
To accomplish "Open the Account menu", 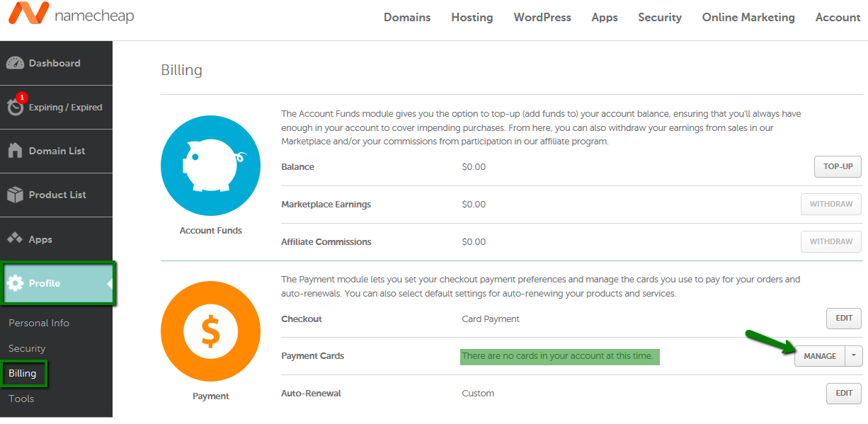I will [x=838, y=18].
